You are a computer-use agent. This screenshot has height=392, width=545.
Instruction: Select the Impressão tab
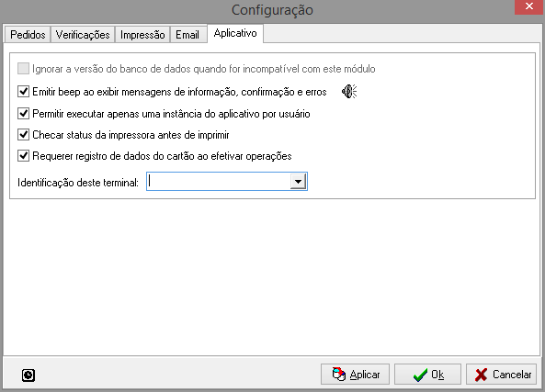(142, 35)
